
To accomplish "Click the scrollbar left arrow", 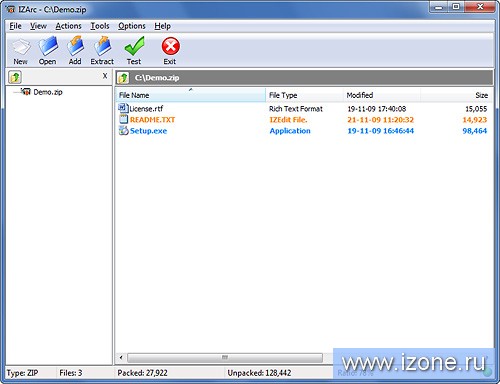I will pyautogui.click(x=121, y=358).
